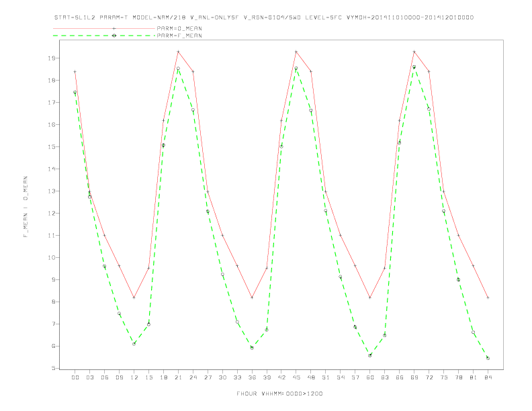Click green F_MEAN circle marker at hour 00
Viewport: 532px width, 411px height.
point(75,92)
